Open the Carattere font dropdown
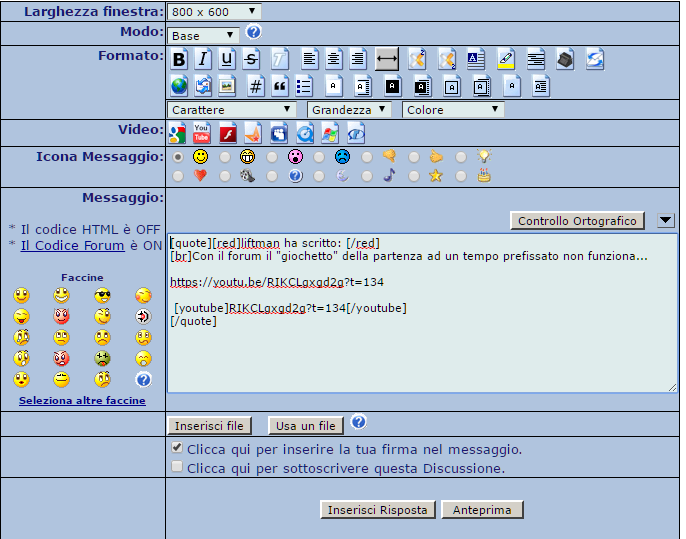The height and width of the screenshot is (539, 686). [231, 109]
